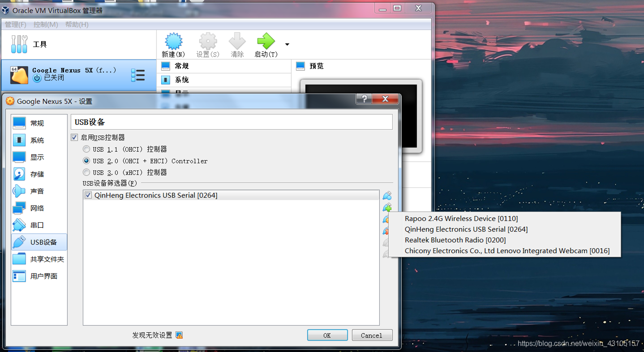
Task: Open the 串口 settings category
Action: pos(39,225)
